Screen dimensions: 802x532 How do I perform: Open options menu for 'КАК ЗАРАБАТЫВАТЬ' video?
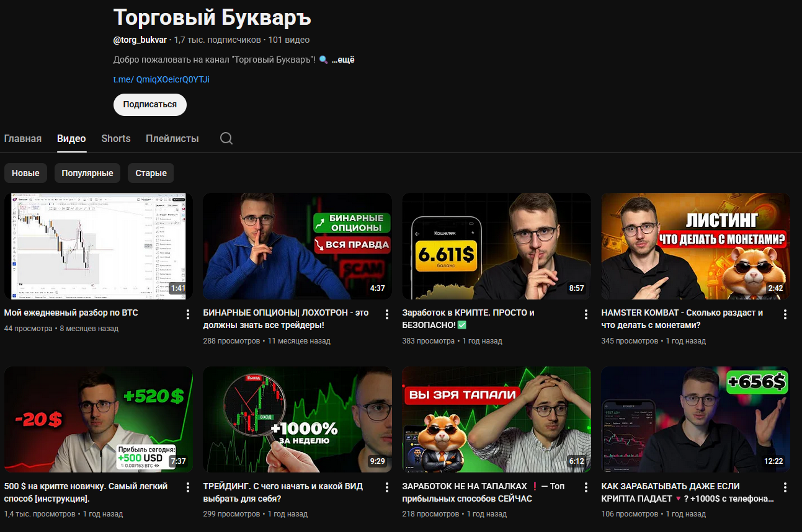pos(785,488)
